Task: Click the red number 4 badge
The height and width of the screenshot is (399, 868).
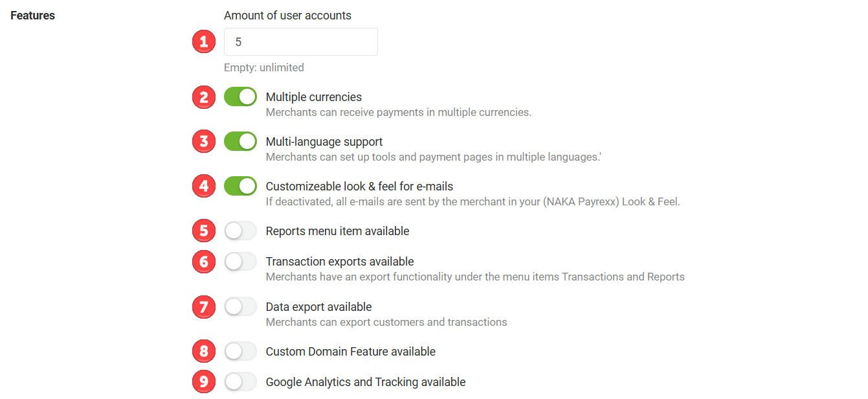Action: pos(204,187)
